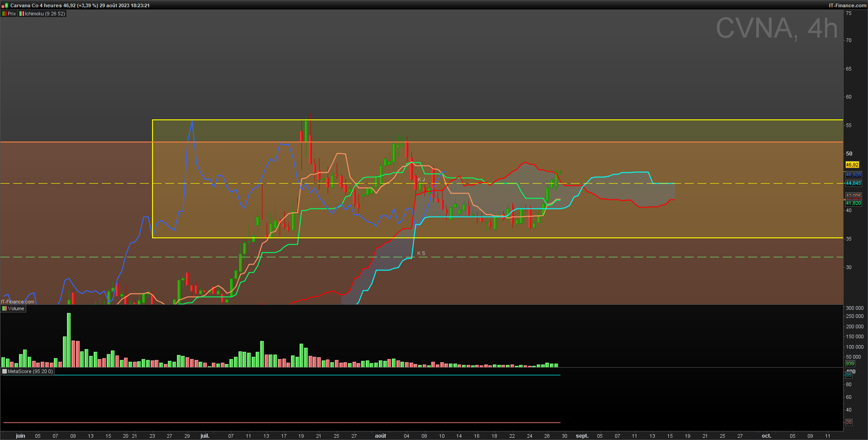Image resolution: width=868 pixels, height=440 pixels.
Task: Click the blue 46,920 price axis label
Action: (x=854, y=175)
